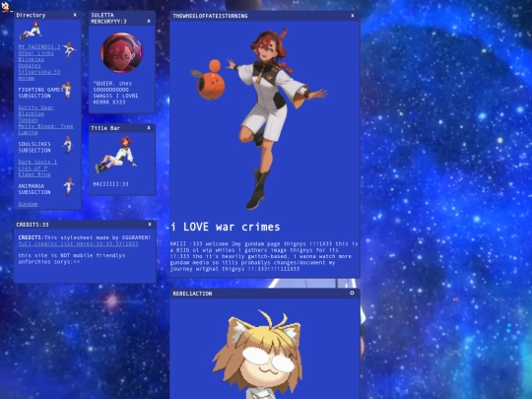Close the THEWHEELOFFATEISTURNING window
Image resolution: width=532 pixels, height=399 pixels.
click(x=353, y=16)
